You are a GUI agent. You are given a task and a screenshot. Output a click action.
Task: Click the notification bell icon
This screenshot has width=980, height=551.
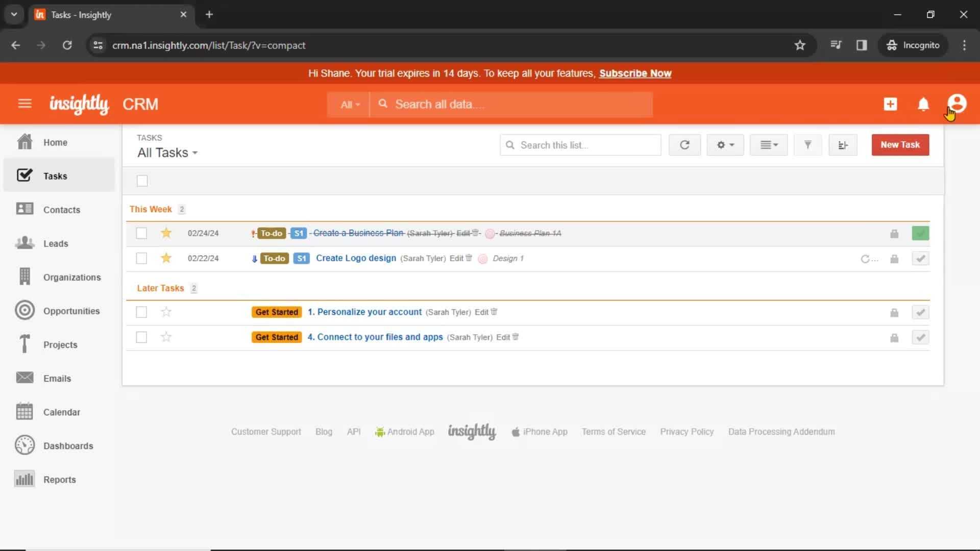(x=923, y=104)
